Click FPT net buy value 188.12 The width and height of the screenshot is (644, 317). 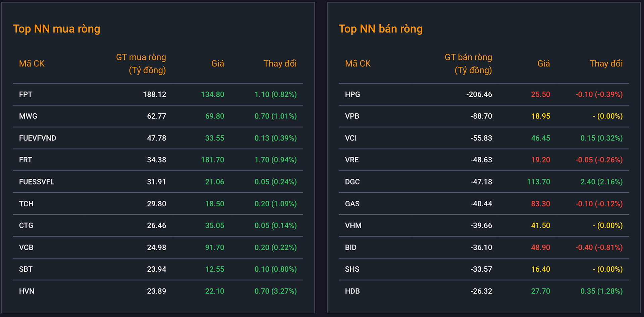(155, 95)
